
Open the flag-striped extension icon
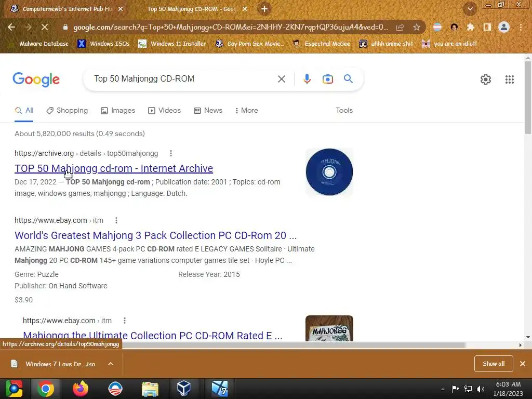click(x=437, y=27)
